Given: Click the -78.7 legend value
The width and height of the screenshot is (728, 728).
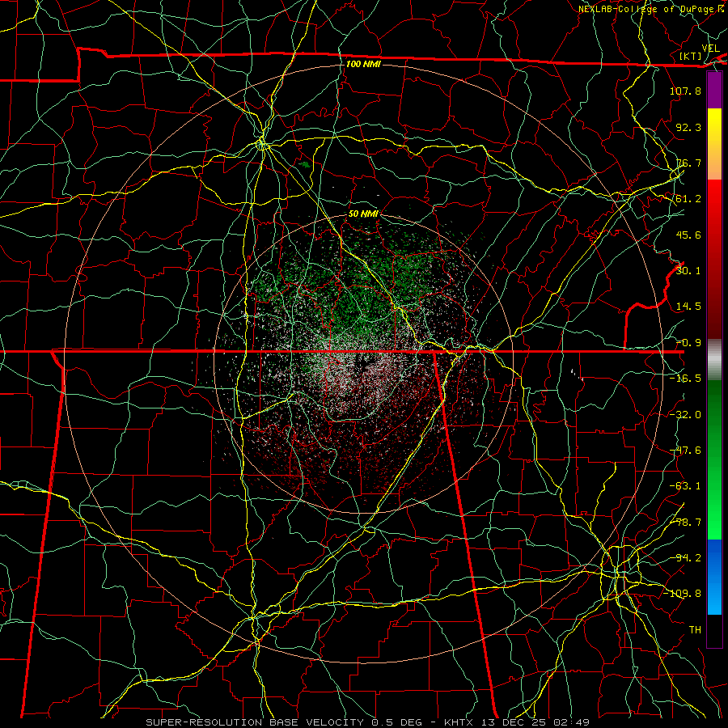Looking at the screenshot, I should point(685,523).
